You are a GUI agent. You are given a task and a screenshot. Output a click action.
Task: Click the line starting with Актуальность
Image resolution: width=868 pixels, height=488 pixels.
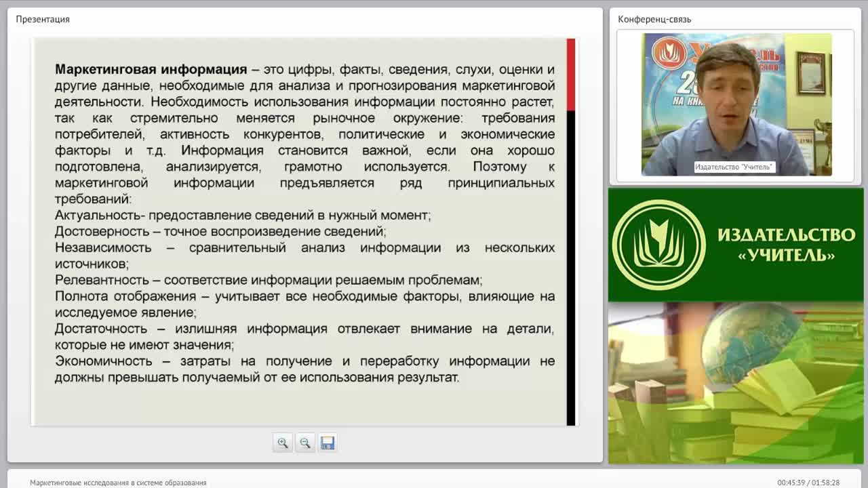(243, 216)
